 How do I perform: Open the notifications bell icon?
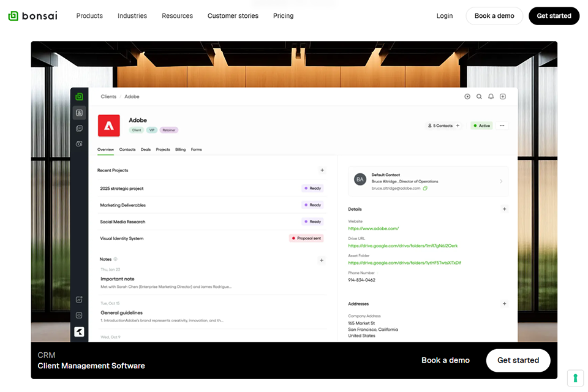click(491, 96)
